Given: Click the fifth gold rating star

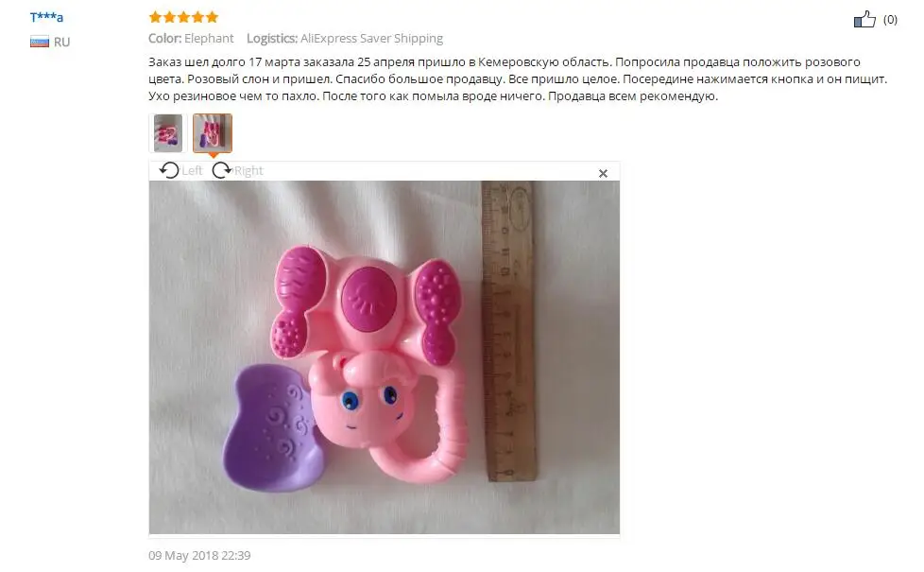Looking at the screenshot, I should tap(213, 17).
